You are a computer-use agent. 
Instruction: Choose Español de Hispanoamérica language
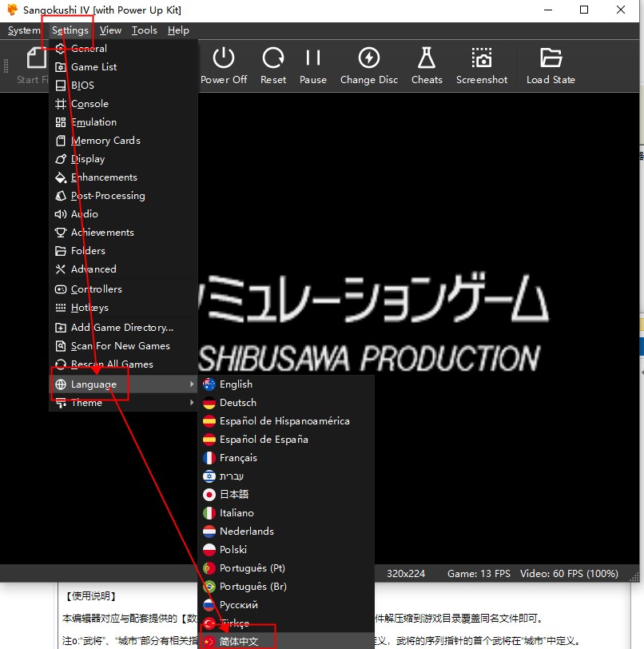(286, 421)
